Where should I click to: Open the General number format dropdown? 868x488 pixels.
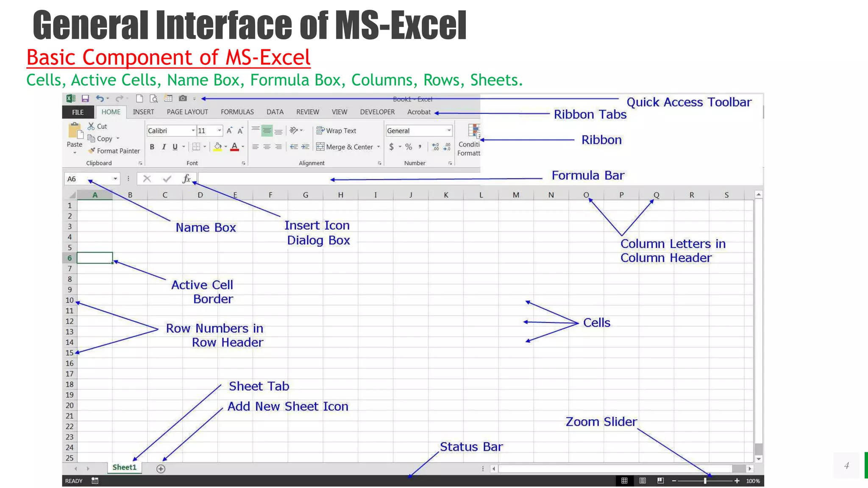coord(449,130)
